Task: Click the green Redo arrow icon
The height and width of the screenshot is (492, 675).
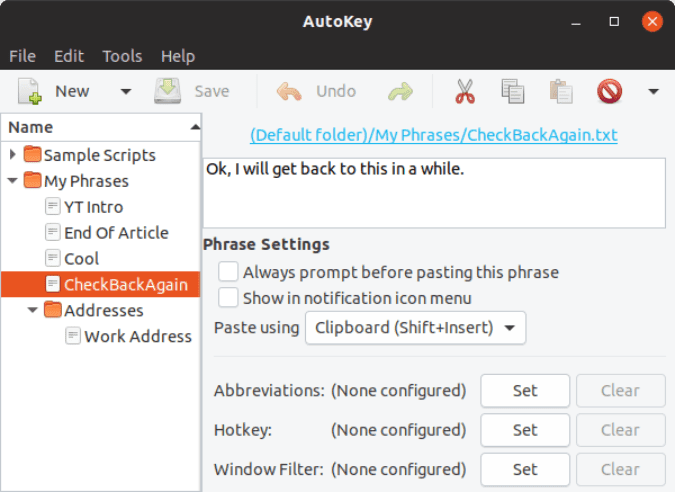Action: [400, 91]
